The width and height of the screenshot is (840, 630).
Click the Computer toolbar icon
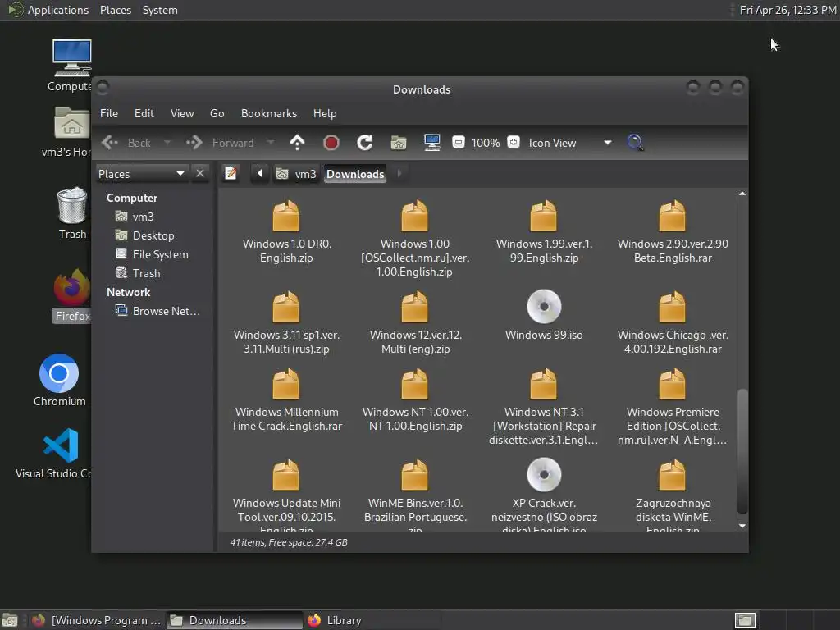pyautogui.click(x=432, y=143)
